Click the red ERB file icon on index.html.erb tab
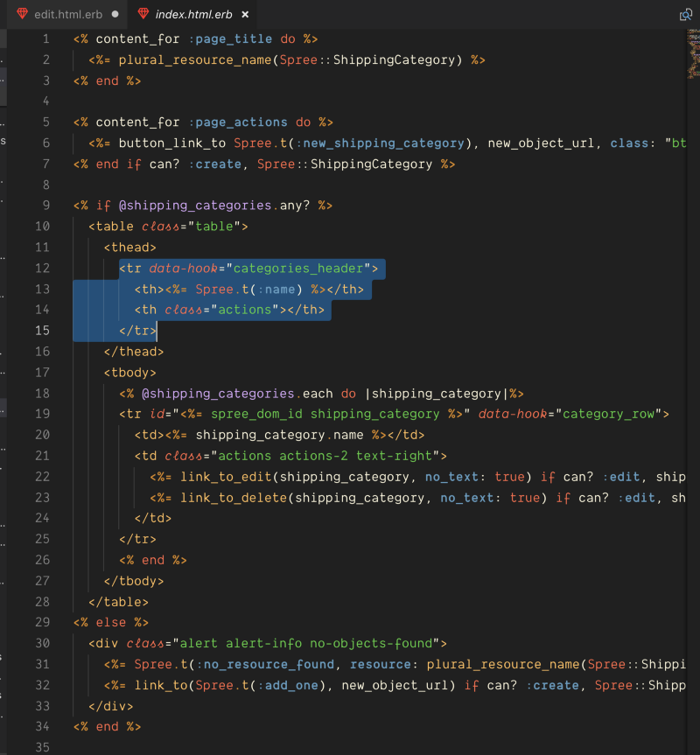Image resolution: width=700 pixels, height=755 pixels. click(x=143, y=14)
